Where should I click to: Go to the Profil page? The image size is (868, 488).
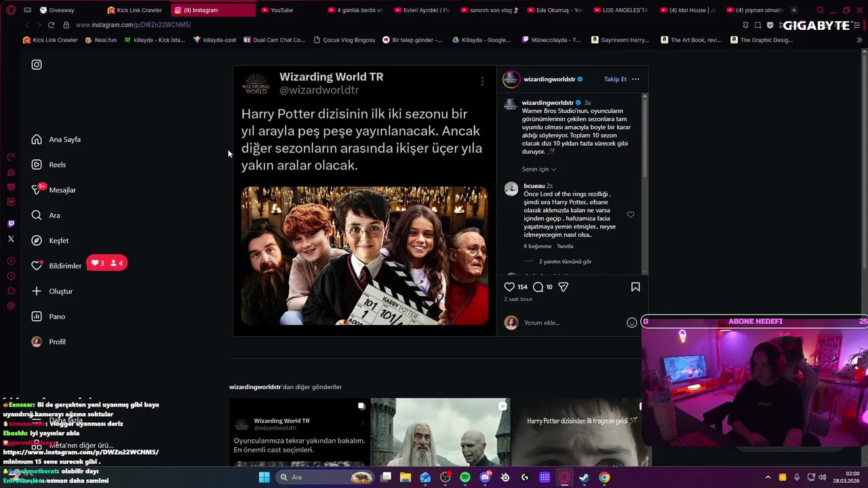pos(48,342)
